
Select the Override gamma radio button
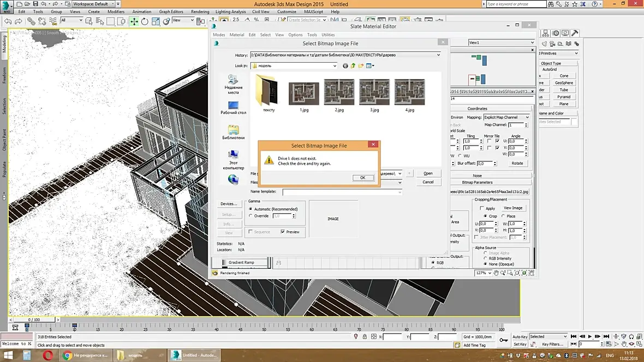(251, 216)
